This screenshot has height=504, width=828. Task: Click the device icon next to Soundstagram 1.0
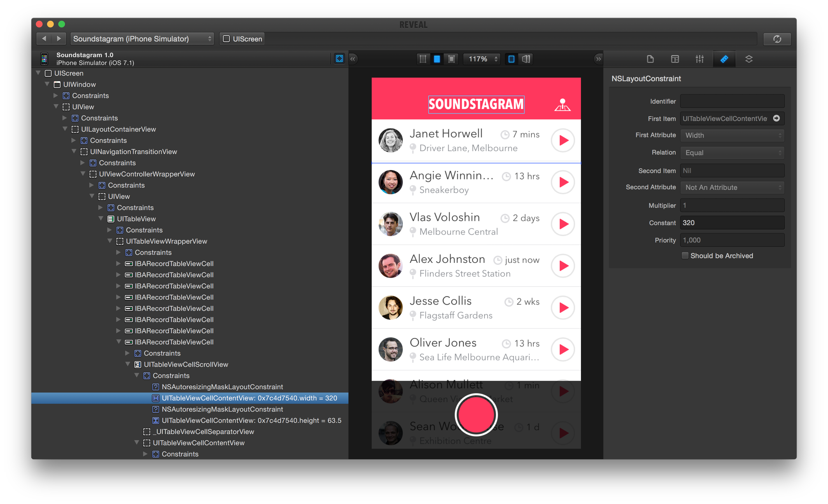44,59
